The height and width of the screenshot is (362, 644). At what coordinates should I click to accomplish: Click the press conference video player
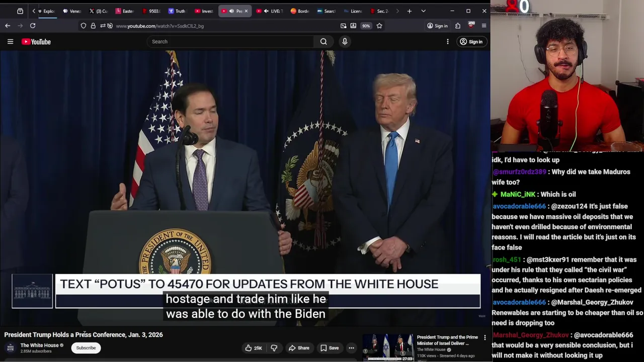coord(245,189)
